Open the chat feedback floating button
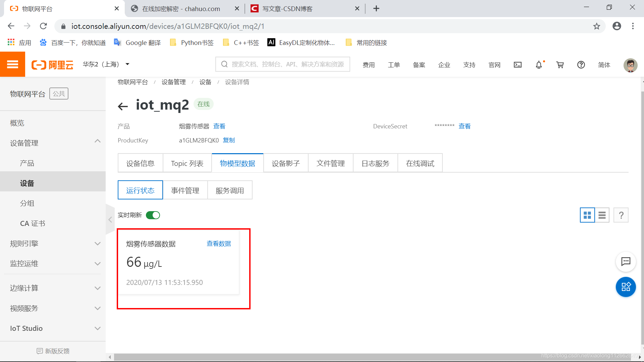Image resolution: width=644 pixels, height=362 pixels. click(626, 261)
